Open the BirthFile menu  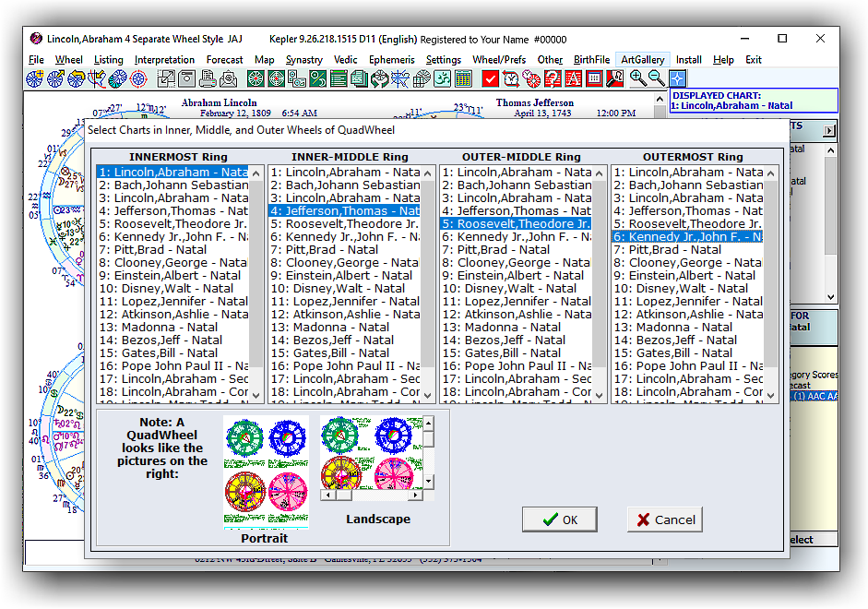coord(591,60)
